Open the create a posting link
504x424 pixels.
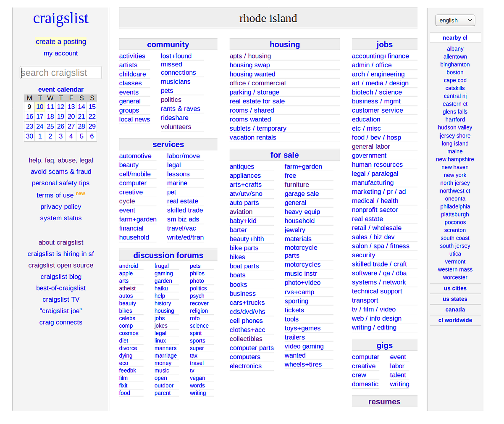tap(61, 42)
